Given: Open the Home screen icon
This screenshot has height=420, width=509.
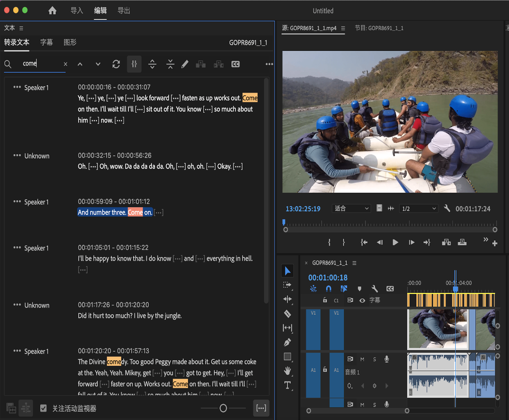Looking at the screenshot, I should pos(52,11).
